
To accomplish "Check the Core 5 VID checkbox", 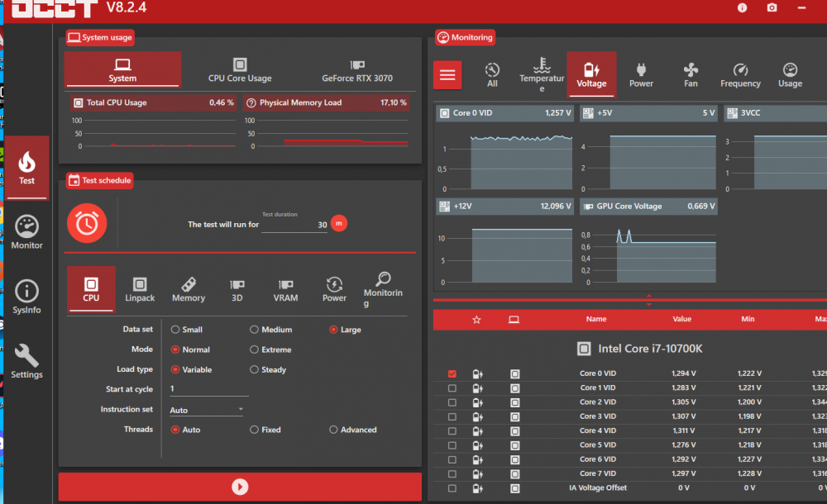I will (x=452, y=445).
